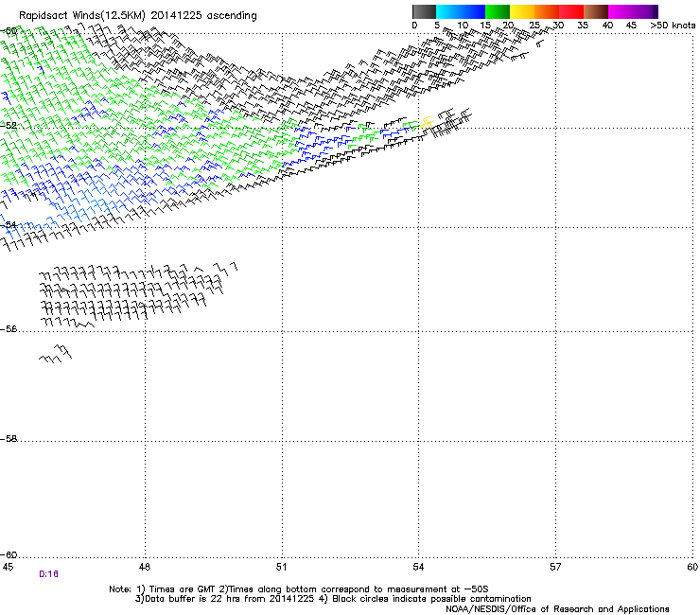Click the note line '3)Data buffer is 22 hrs'
The height and width of the screenshot is (615, 700).
pyautogui.click(x=333, y=599)
